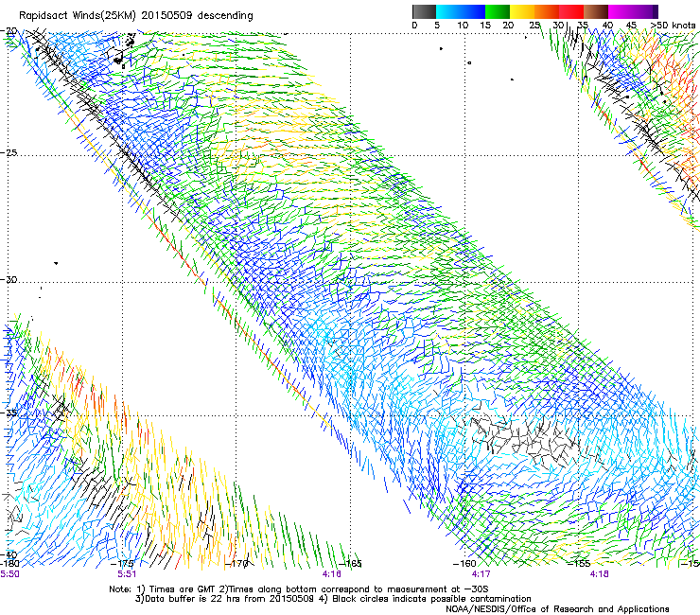
Task: Click the cyan 5-10 knots legend swatch
Action: point(448,11)
